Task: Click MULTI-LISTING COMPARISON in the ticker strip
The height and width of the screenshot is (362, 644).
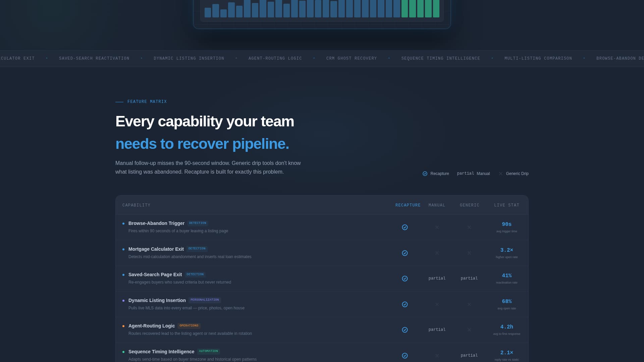Action: [538, 58]
